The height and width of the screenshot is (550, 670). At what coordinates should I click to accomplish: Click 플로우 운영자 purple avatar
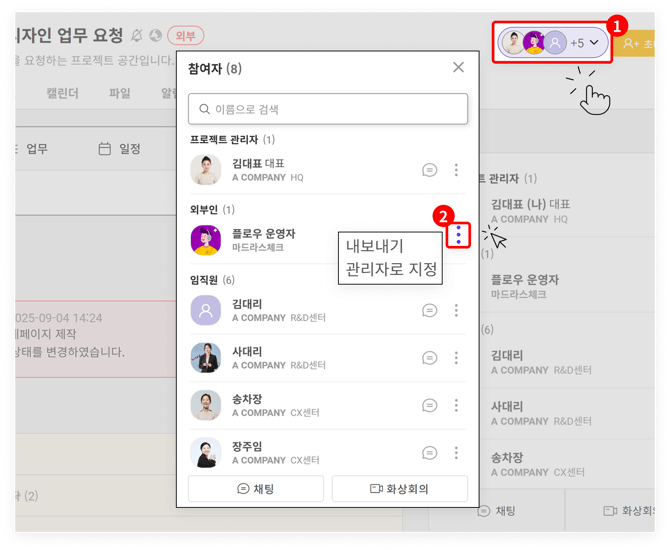pyautogui.click(x=206, y=240)
